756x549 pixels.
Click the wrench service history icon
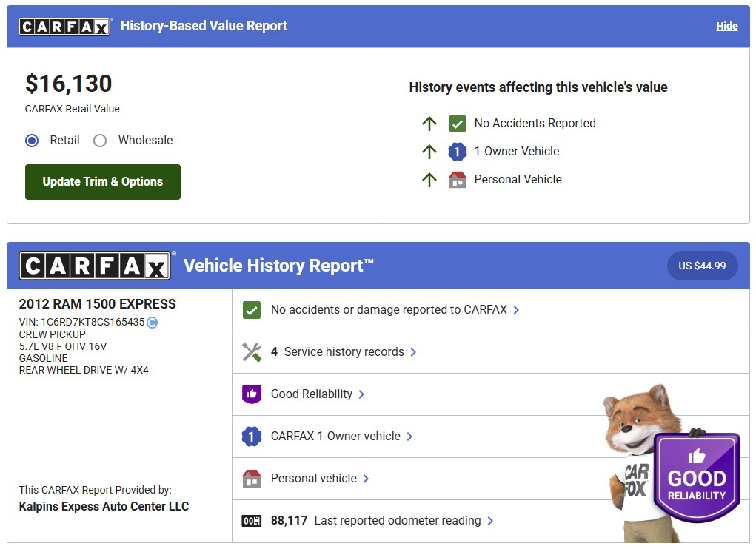click(x=252, y=352)
